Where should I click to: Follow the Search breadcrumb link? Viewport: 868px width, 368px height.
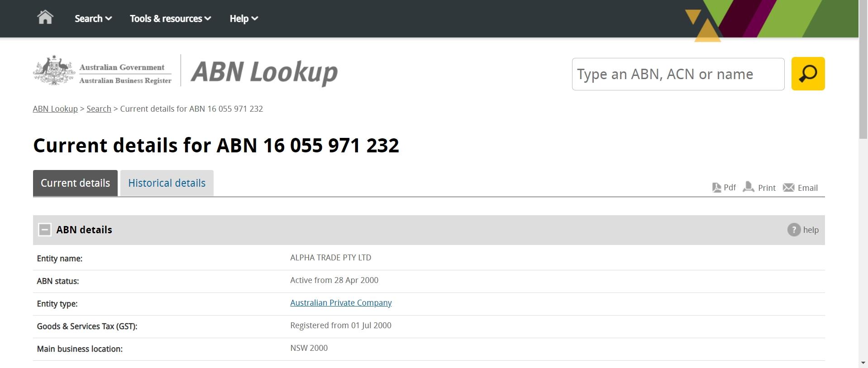tap(99, 109)
